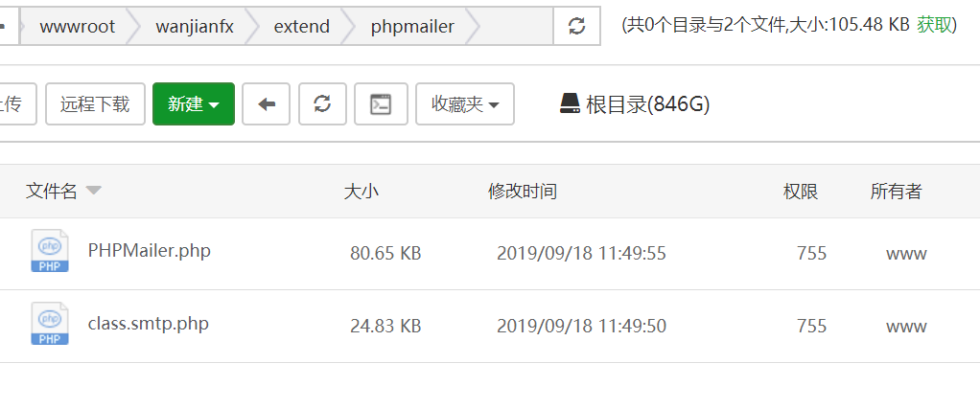
Task: Click the back arrow toolbar button
Action: click(x=267, y=104)
